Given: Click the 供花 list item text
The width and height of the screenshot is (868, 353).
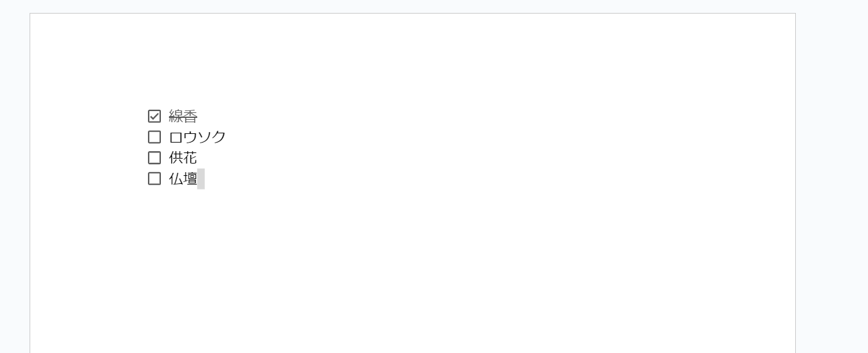Looking at the screenshot, I should tap(183, 158).
